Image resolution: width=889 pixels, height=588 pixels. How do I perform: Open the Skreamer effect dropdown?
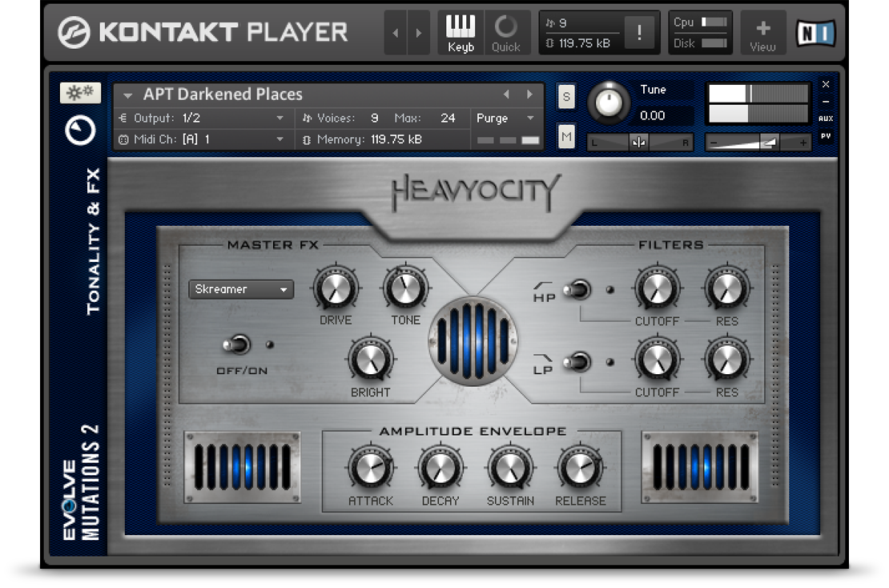(x=239, y=289)
